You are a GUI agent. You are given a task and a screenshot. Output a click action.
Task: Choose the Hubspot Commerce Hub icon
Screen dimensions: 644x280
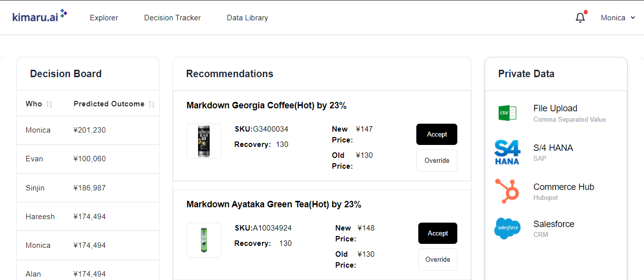click(x=507, y=191)
